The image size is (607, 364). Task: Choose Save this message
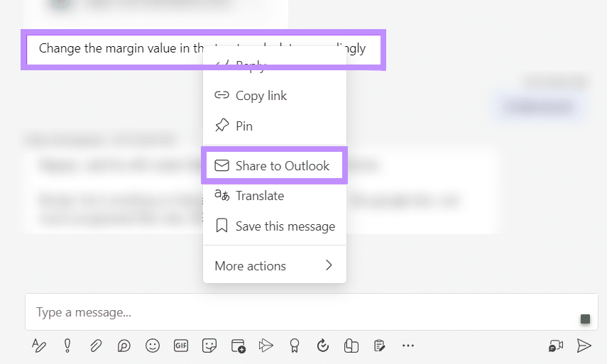tap(275, 226)
